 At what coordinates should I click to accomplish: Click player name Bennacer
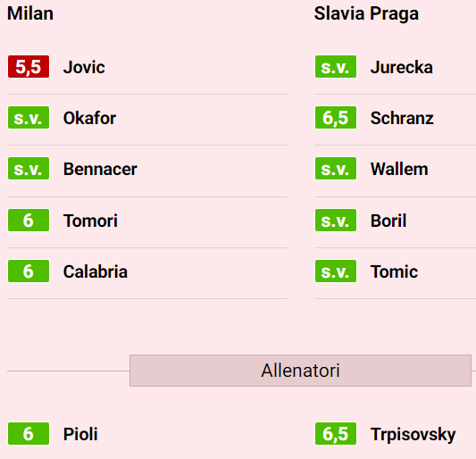click(x=100, y=169)
